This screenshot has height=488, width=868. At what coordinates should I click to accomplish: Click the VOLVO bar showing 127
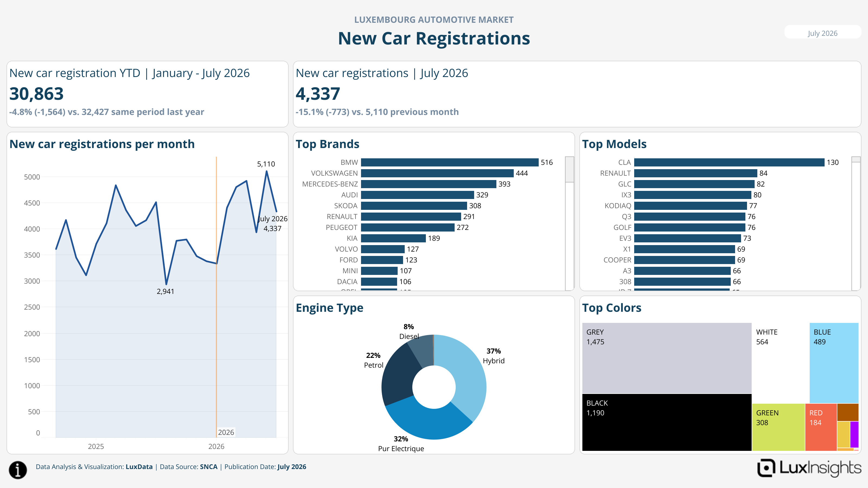[382, 249]
